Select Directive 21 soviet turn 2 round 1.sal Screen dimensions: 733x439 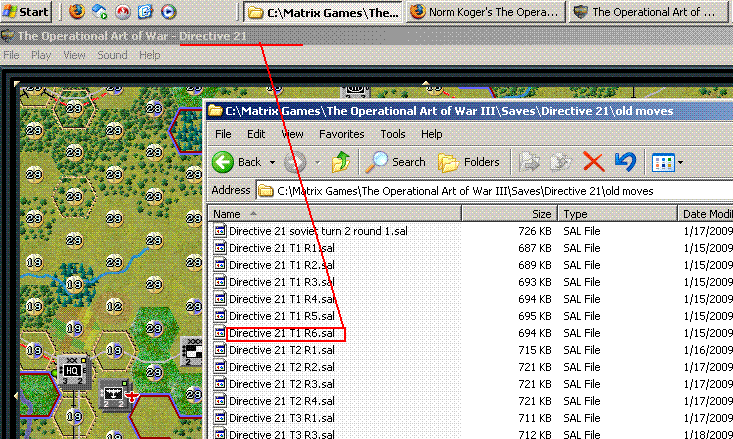coord(318,231)
